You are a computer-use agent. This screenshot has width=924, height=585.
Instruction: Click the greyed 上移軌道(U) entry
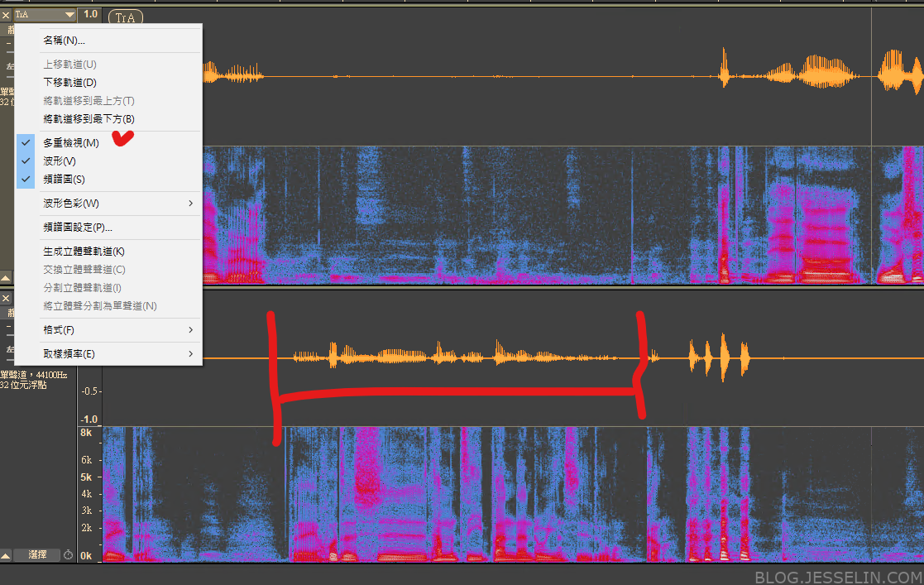coord(108,65)
